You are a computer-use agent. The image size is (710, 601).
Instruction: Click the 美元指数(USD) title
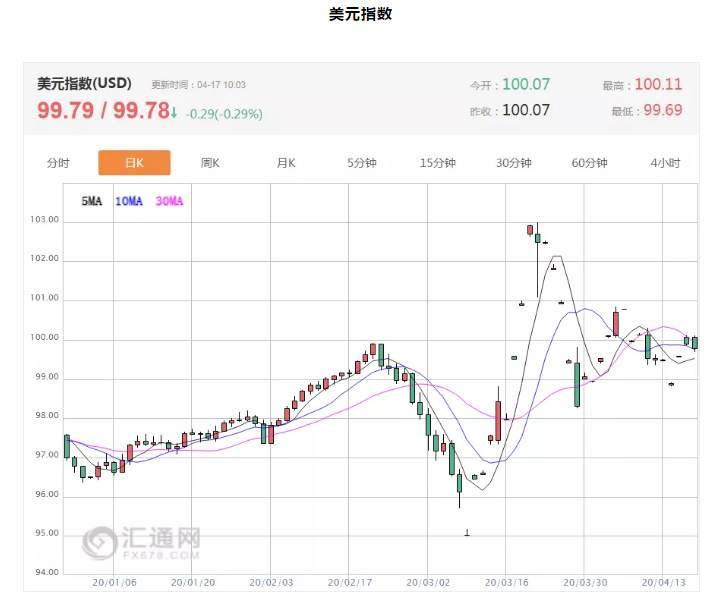(x=84, y=83)
